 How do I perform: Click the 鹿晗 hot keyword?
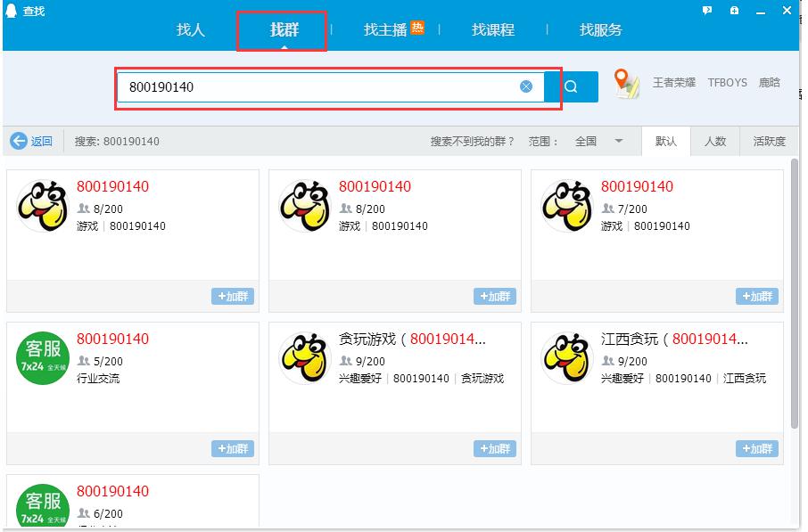769,82
